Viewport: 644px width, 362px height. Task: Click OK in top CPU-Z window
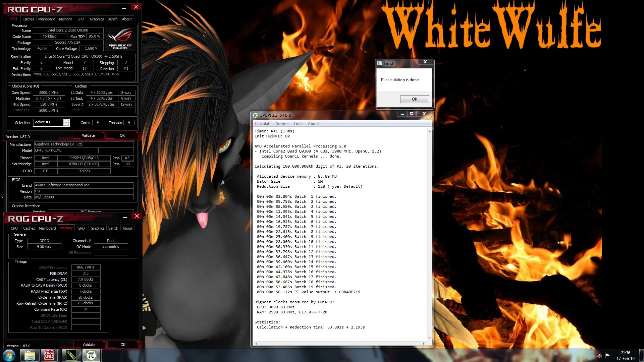tap(122, 135)
